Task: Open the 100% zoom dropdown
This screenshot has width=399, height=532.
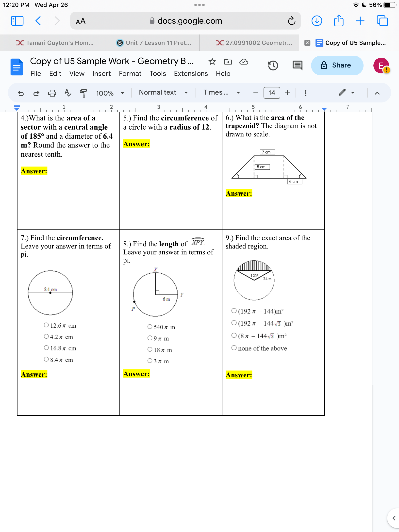Action: [x=109, y=93]
